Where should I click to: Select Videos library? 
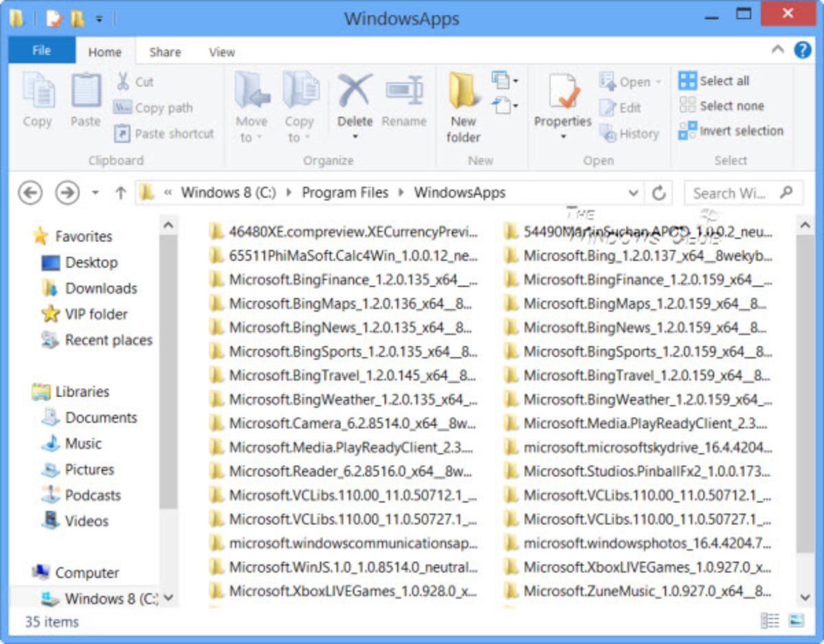coord(74,521)
